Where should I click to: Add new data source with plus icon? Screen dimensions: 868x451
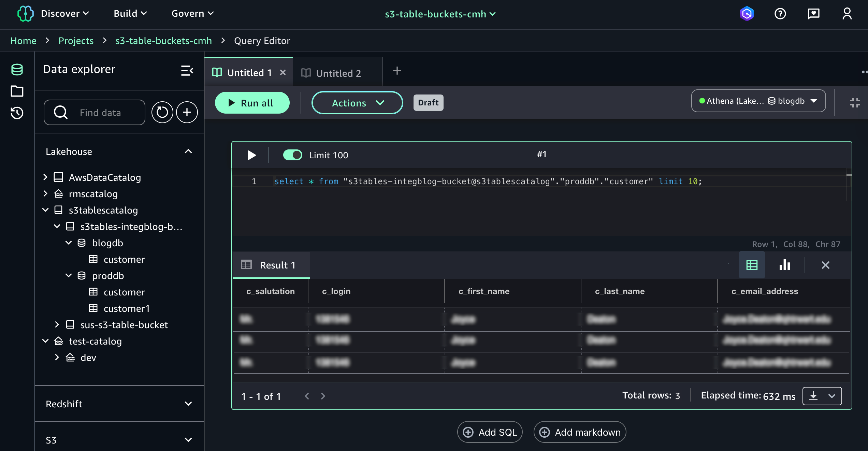(187, 112)
